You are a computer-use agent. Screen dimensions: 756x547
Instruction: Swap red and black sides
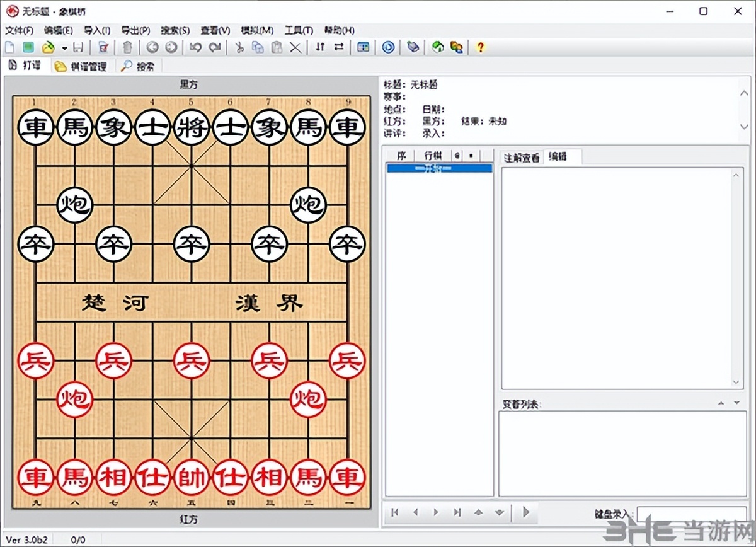tap(338, 47)
